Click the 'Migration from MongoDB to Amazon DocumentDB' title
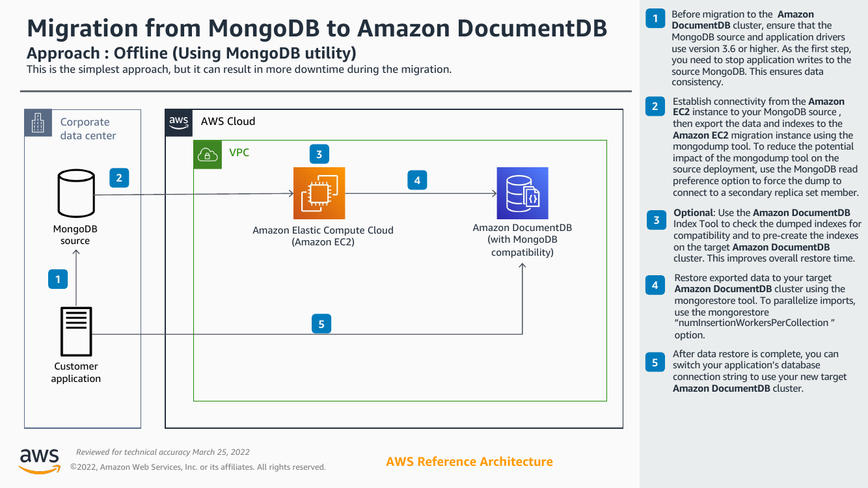This screenshot has height=488, width=868. (317, 28)
